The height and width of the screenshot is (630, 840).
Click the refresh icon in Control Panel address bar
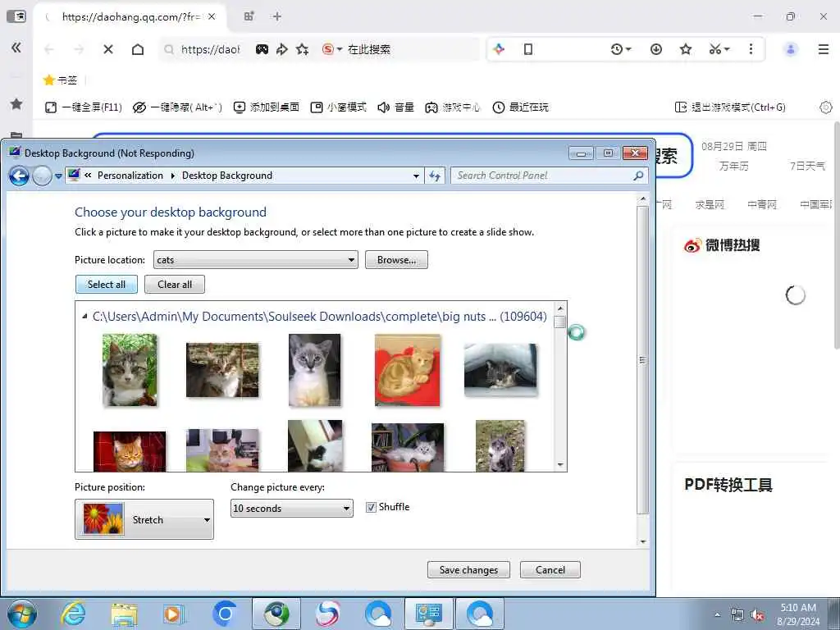[435, 176]
